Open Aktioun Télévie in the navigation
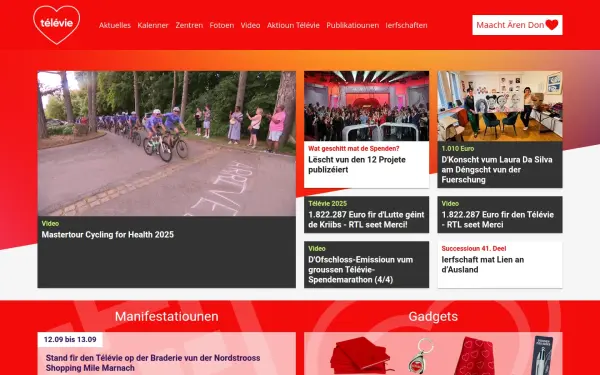Viewport: 600px width, 375px height. (x=293, y=25)
